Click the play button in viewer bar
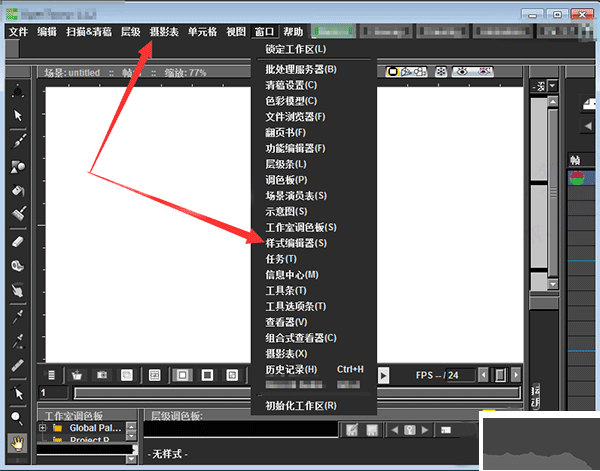Screen dimensions: 600x471 383,375
